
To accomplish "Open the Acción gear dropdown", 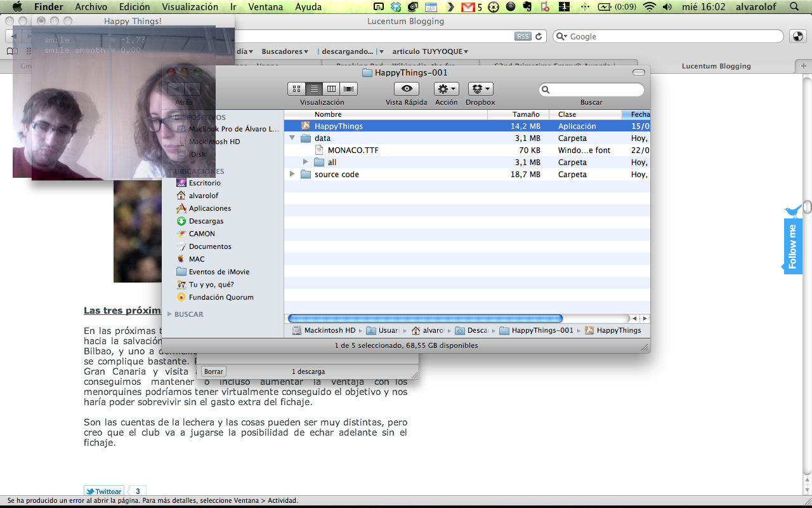I will [x=446, y=89].
